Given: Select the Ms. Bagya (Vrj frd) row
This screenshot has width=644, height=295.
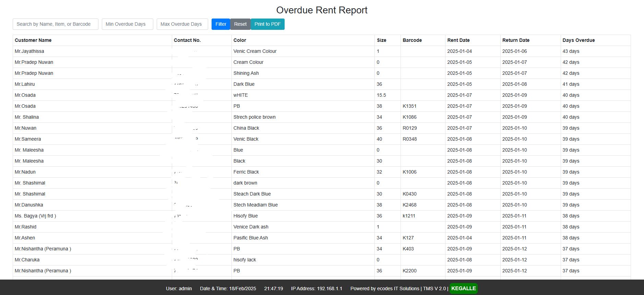Looking at the screenshot, I should [x=322, y=216].
